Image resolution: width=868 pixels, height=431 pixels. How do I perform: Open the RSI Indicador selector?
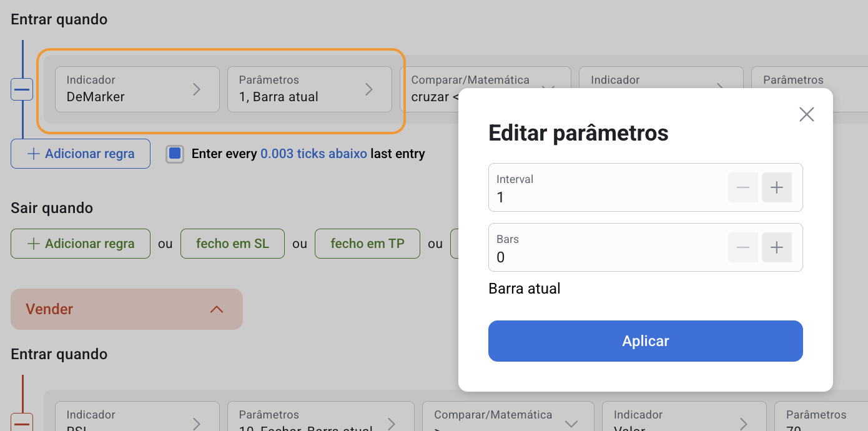point(137,417)
